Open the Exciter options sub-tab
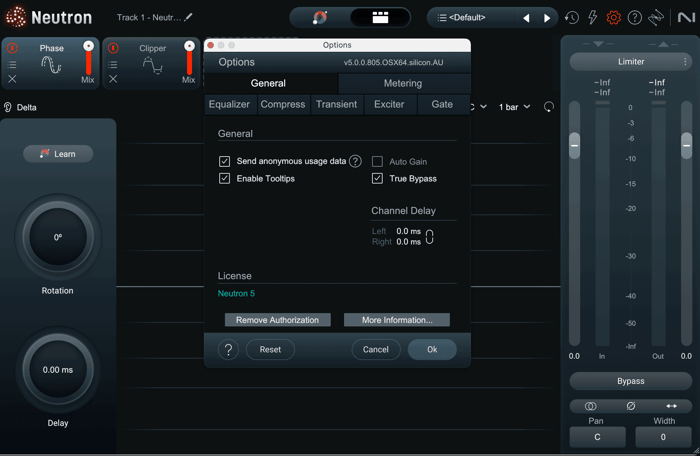 [x=389, y=105]
